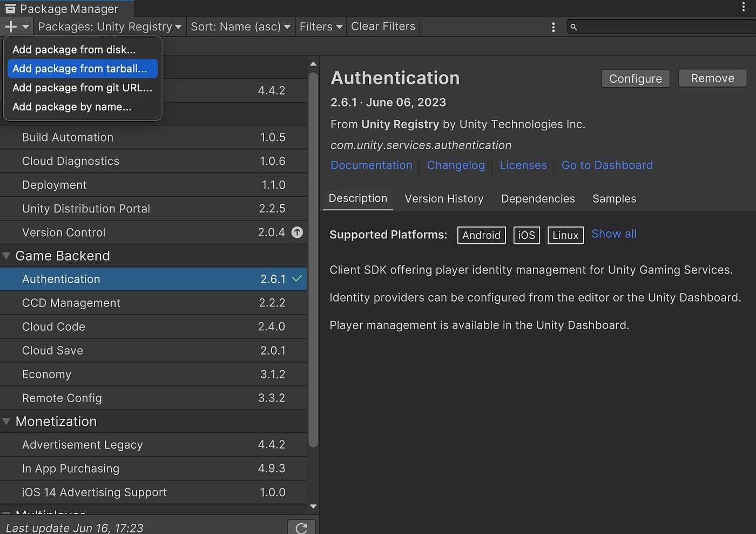756x534 pixels.
Task: Open the Packages: Unity Registry dropdown
Action: (x=110, y=26)
